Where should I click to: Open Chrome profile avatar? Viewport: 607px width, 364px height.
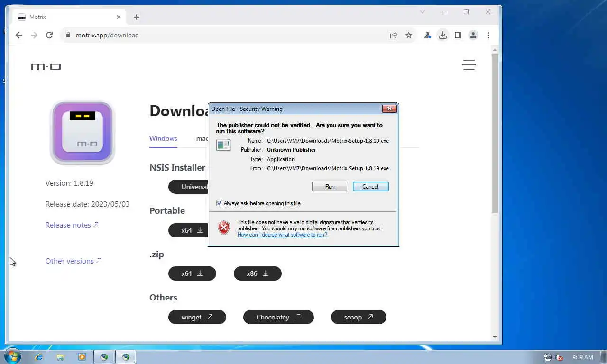click(473, 35)
